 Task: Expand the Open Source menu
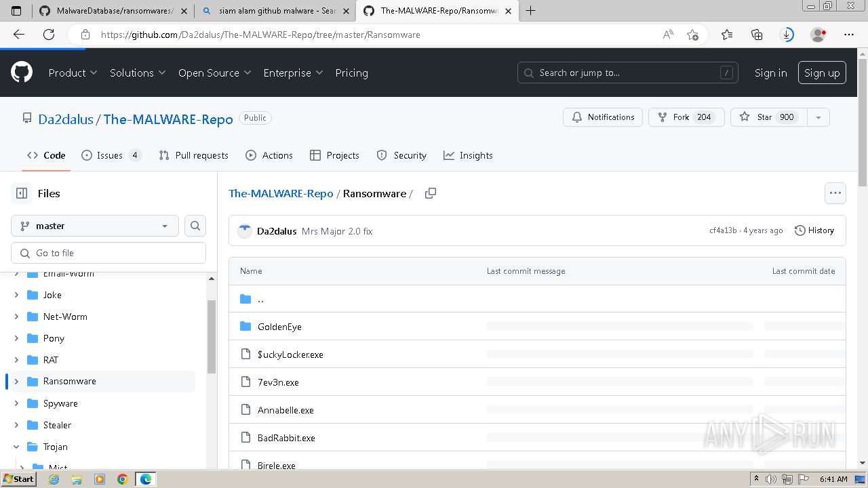coord(214,73)
